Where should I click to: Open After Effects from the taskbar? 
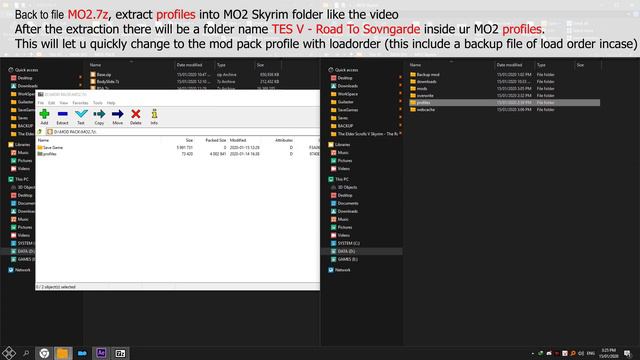point(101,353)
